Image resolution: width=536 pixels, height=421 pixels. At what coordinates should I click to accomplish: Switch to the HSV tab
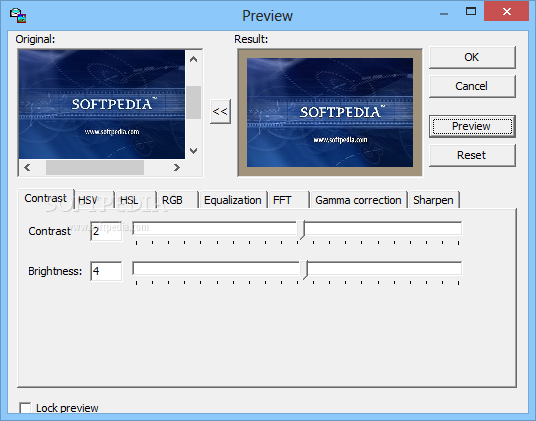[93, 200]
